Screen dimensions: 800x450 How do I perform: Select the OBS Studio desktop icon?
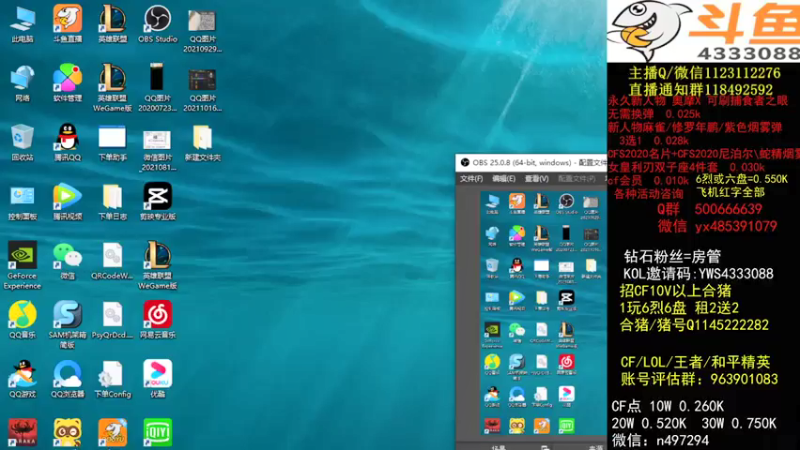coord(157,25)
